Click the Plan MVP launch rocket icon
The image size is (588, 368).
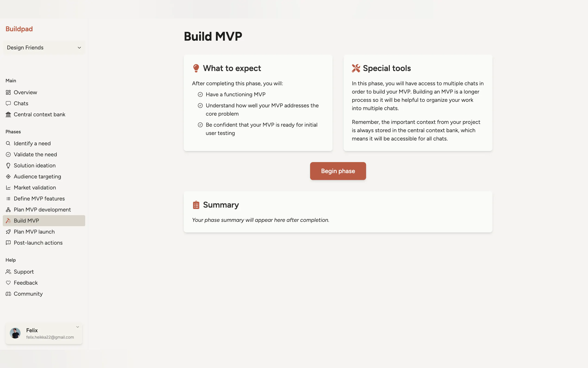click(8, 232)
